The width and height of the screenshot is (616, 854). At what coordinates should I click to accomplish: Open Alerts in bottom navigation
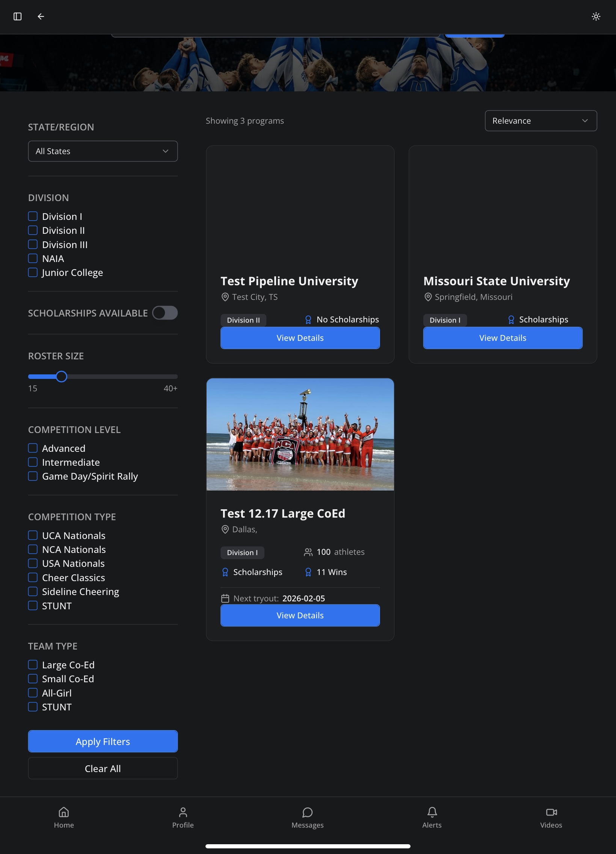pos(432,818)
